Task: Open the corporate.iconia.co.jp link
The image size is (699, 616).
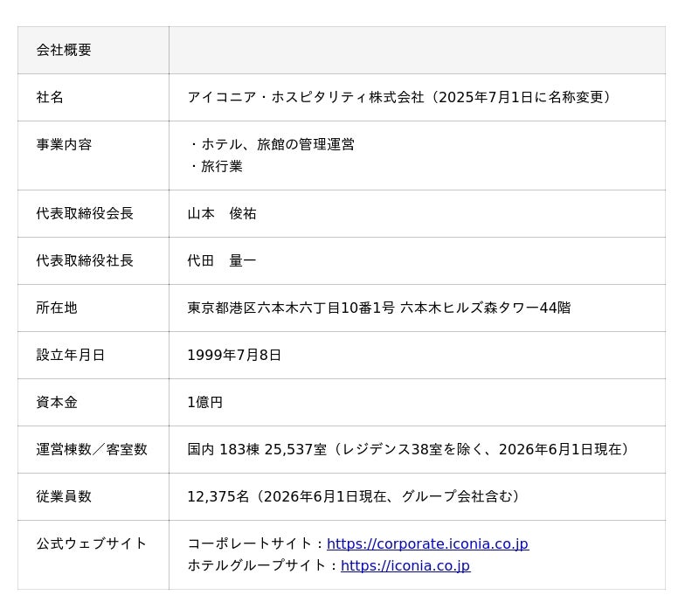Action: point(427,543)
